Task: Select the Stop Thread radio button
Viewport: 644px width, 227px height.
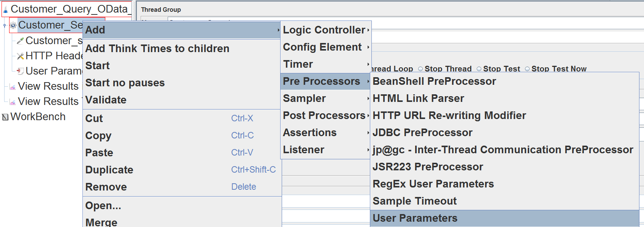Action: [x=420, y=69]
